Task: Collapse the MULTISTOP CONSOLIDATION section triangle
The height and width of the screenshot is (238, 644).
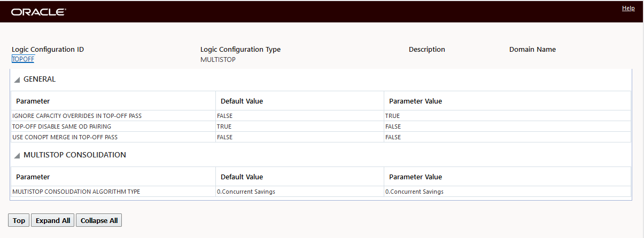Action: tap(17, 155)
